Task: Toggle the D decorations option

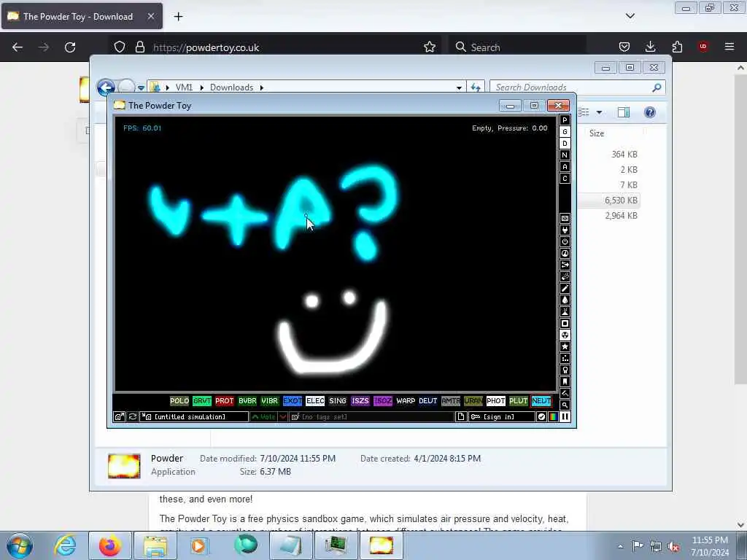Action: tap(565, 144)
